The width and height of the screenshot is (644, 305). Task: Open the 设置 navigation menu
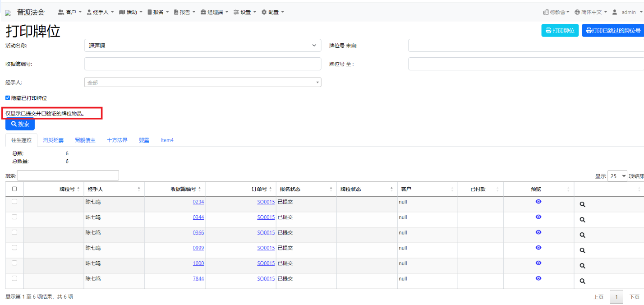tap(245, 12)
